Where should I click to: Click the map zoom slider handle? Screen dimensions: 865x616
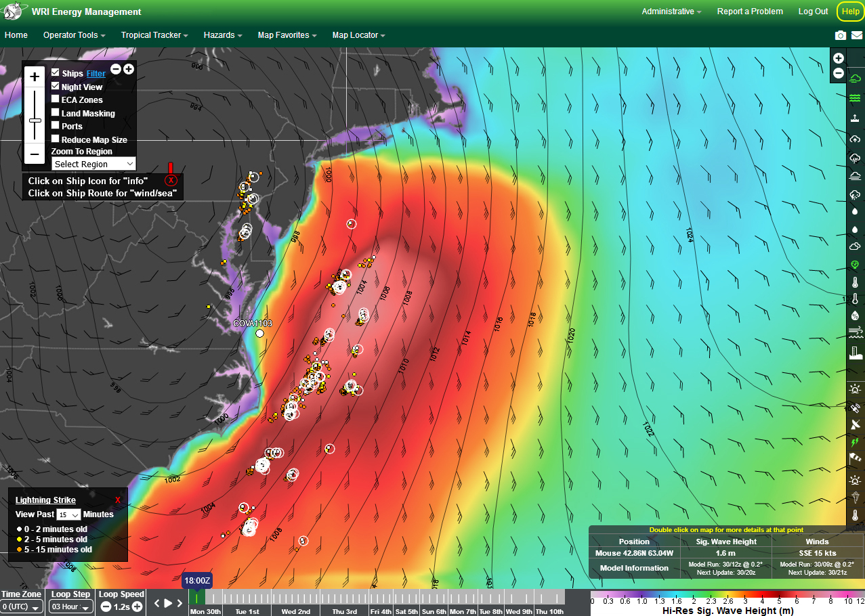pyautogui.click(x=35, y=120)
